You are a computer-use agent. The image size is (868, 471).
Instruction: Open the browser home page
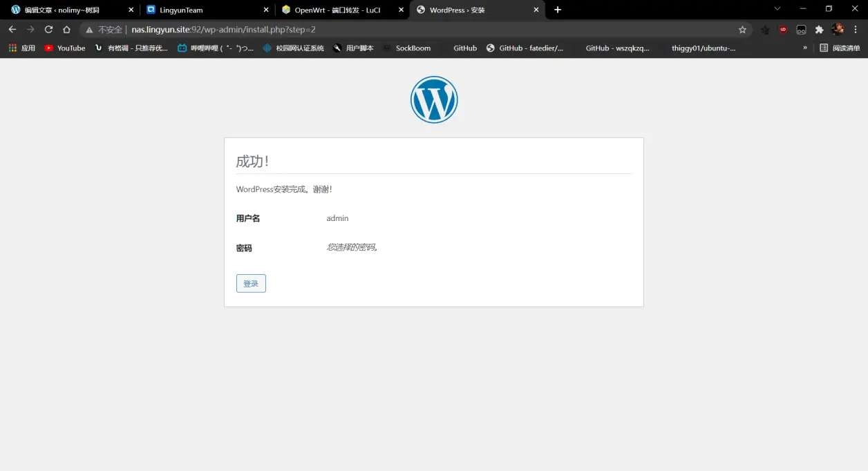click(66, 30)
